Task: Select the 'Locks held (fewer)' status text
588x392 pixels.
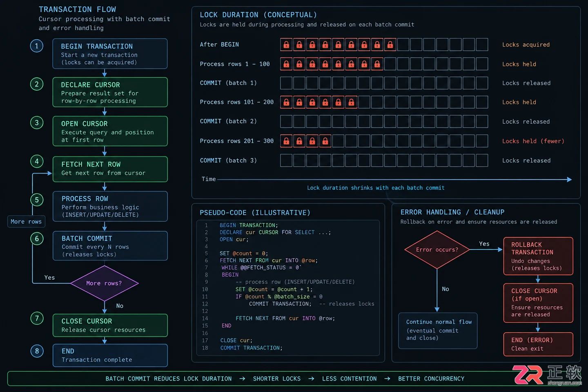Action: point(533,141)
